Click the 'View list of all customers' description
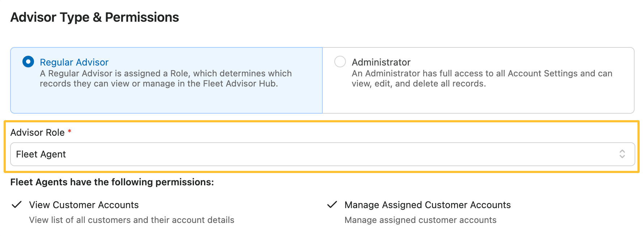This screenshot has height=236, width=644. click(132, 220)
